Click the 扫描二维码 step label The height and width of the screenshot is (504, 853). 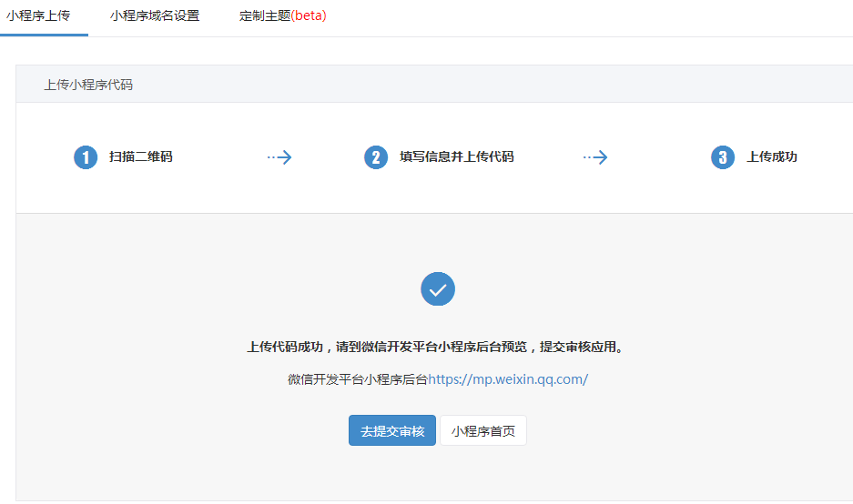point(141,156)
